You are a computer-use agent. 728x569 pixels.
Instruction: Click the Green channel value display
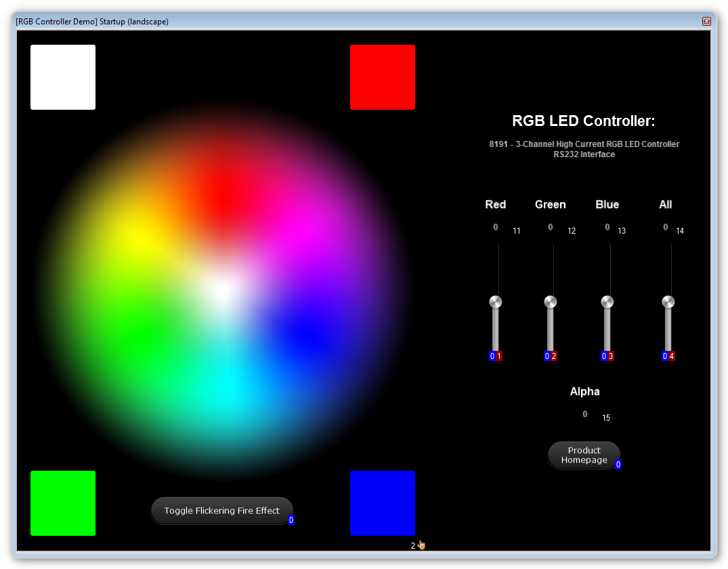[x=550, y=227]
